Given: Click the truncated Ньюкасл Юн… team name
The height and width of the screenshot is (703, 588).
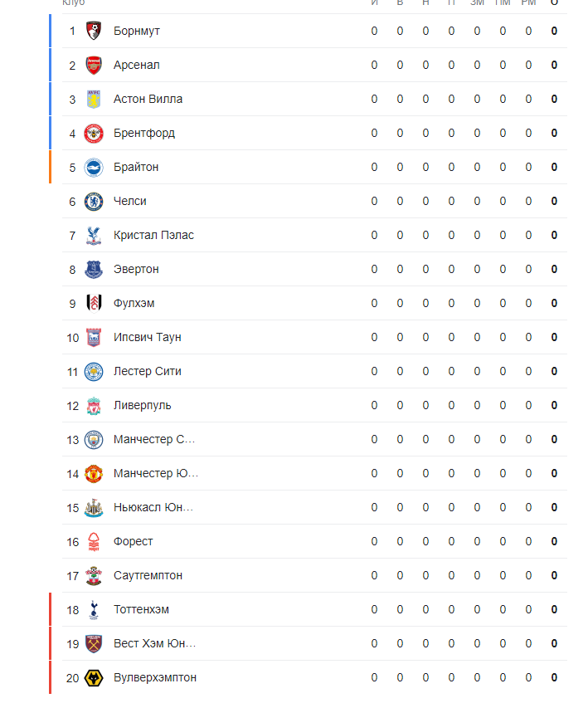Looking at the screenshot, I should [153, 507].
